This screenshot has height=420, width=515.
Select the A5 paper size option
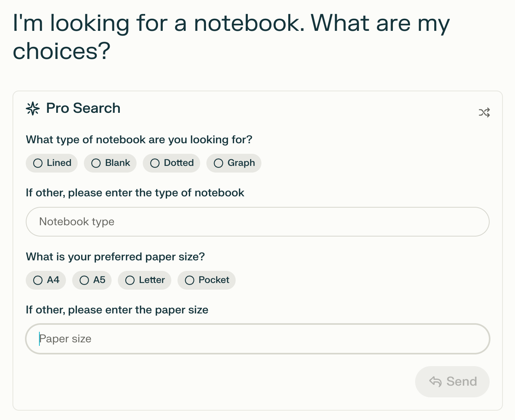[92, 280]
